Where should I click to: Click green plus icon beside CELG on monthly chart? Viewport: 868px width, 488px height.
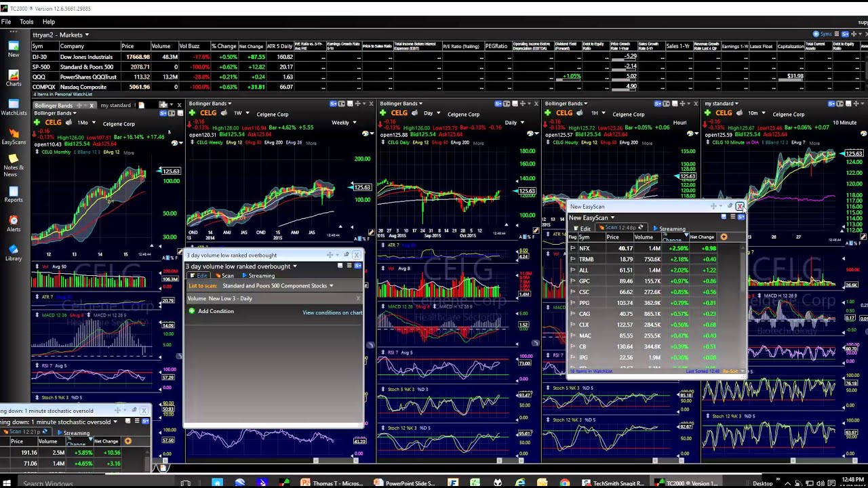(x=37, y=123)
